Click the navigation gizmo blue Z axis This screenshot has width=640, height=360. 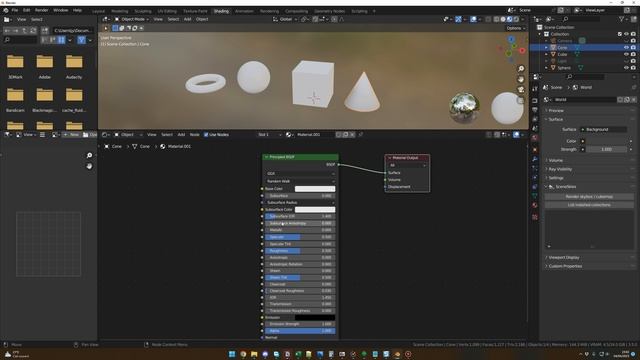(x=511, y=39)
